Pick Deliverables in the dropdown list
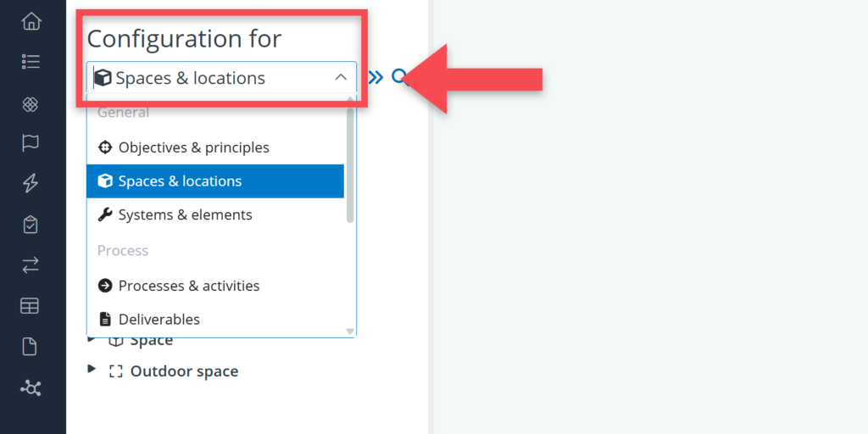The height and width of the screenshot is (434, 868). click(x=159, y=320)
